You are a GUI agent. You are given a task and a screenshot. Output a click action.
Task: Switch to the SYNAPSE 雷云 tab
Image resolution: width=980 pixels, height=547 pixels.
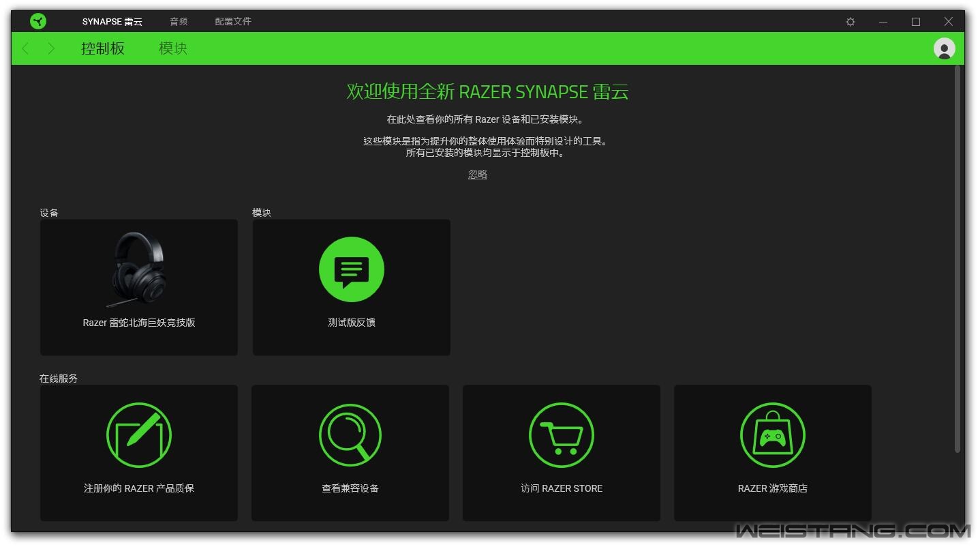click(x=112, y=22)
